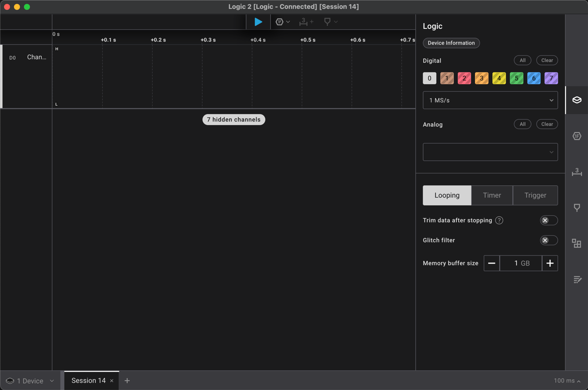Toggle digital channel 4
Viewport: 588px width, 390px height.
coord(499,78)
